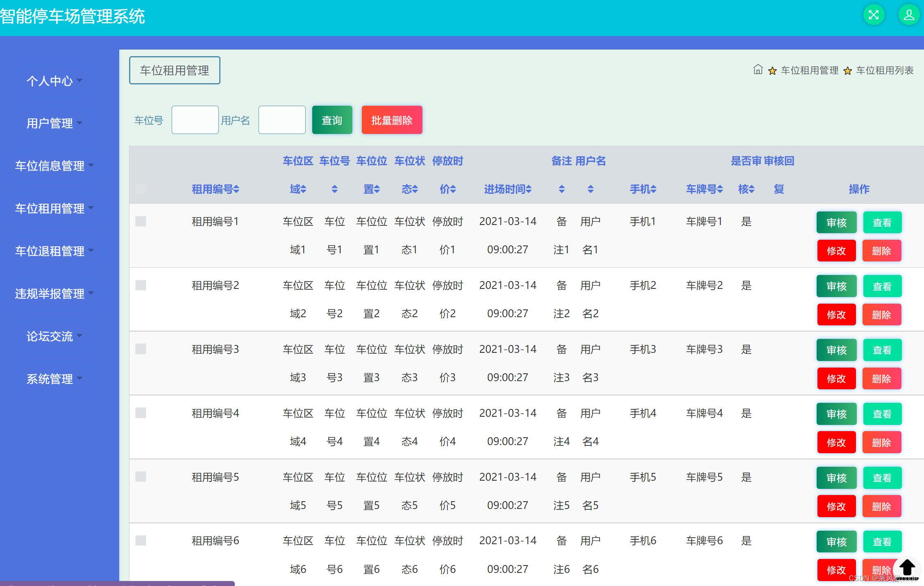Viewport: 924px width, 586px height.
Task: Click the star icon beside 车位租用列表 breadcrumb
Action: (847, 70)
